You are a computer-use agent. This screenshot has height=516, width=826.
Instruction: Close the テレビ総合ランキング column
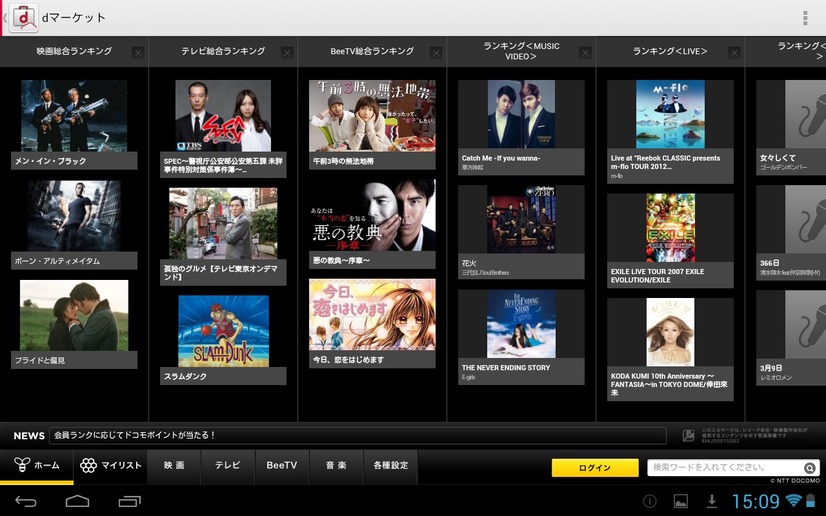[x=287, y=52]
